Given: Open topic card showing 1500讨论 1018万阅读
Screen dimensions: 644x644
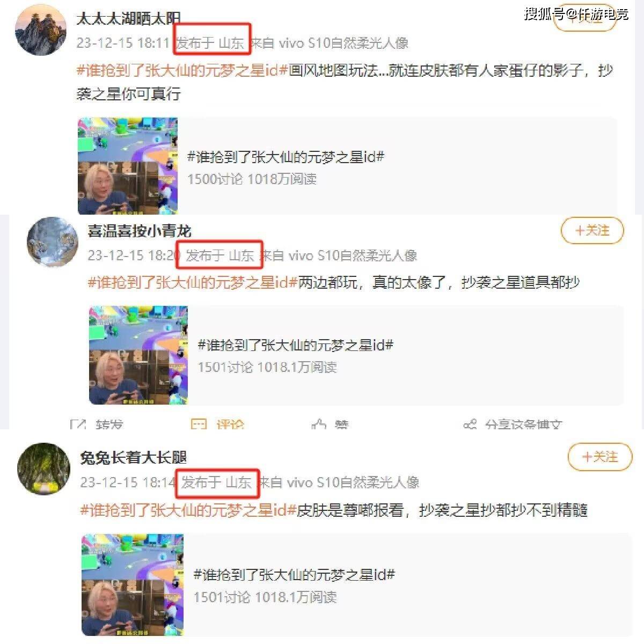Looking at the screenshot, I should [347, 166].
